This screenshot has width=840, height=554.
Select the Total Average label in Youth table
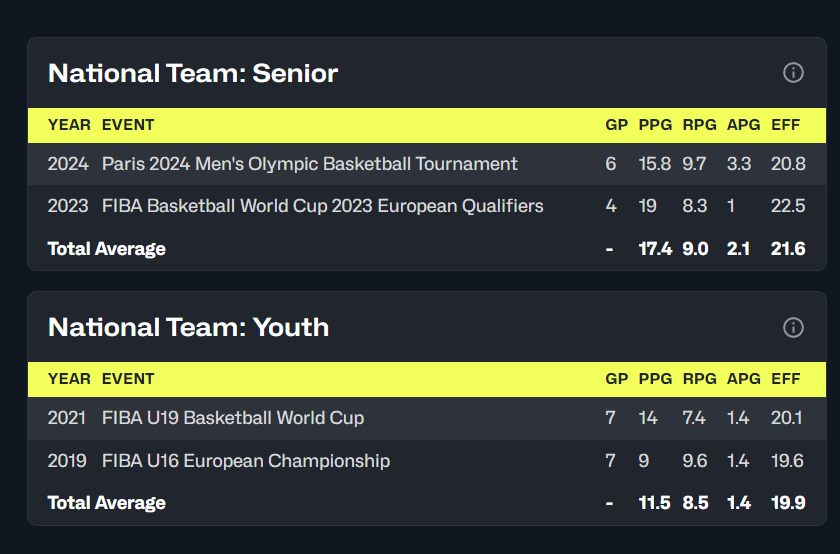pos(107,503)
